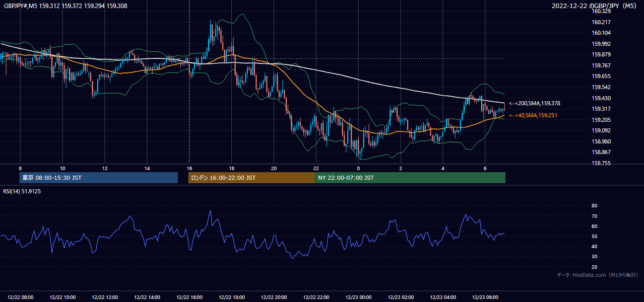644x302 pixels.
Task: Click the 159.317 price axis label
Action: pos(601,109)
